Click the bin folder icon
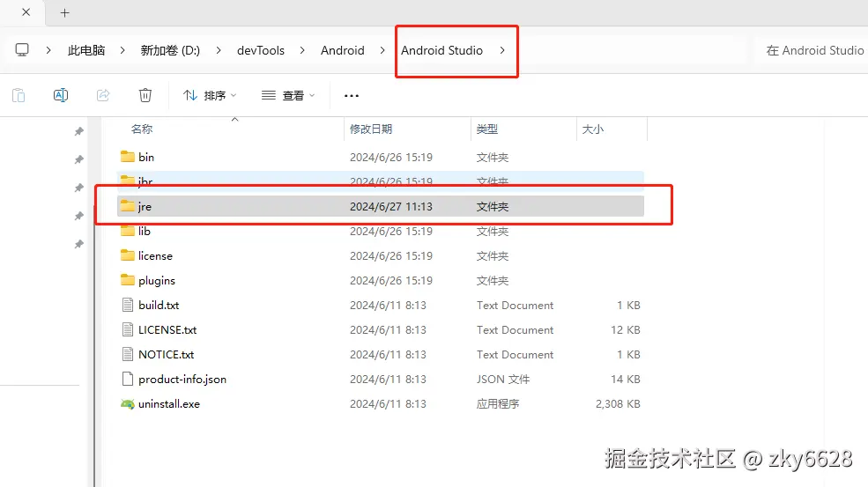 coord(127,157)
